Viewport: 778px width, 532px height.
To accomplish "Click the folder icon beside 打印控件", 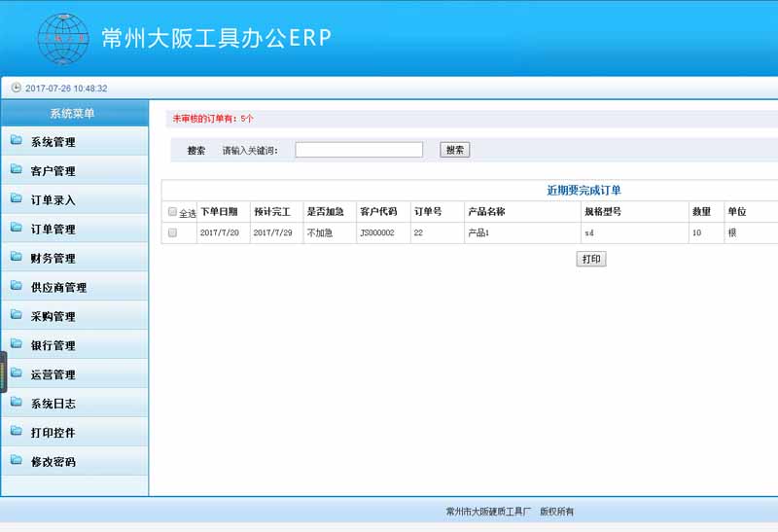I will (17, 432).
